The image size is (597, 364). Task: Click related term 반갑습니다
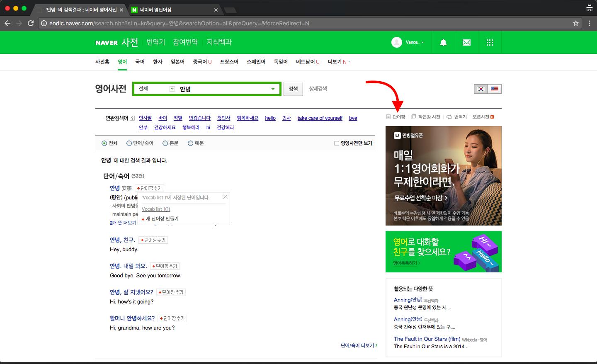click(x=200, y=118)
